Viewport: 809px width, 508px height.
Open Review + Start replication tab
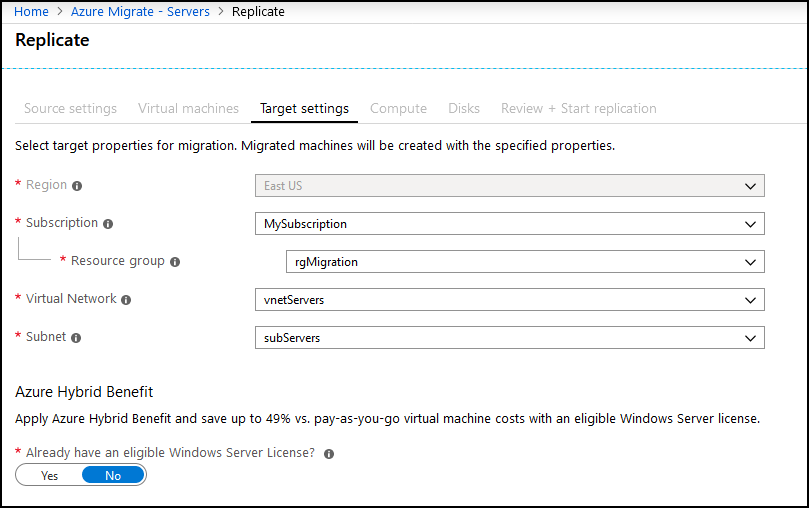(x=578, y=108)
